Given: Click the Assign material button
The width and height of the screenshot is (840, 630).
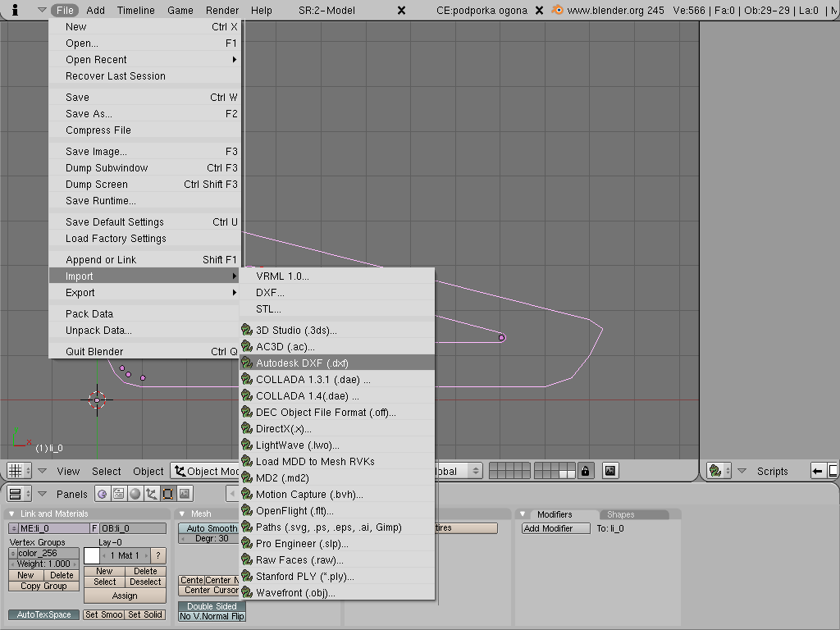Looking at the screenshot, I should pyautogui.click(x=125, y=596).
